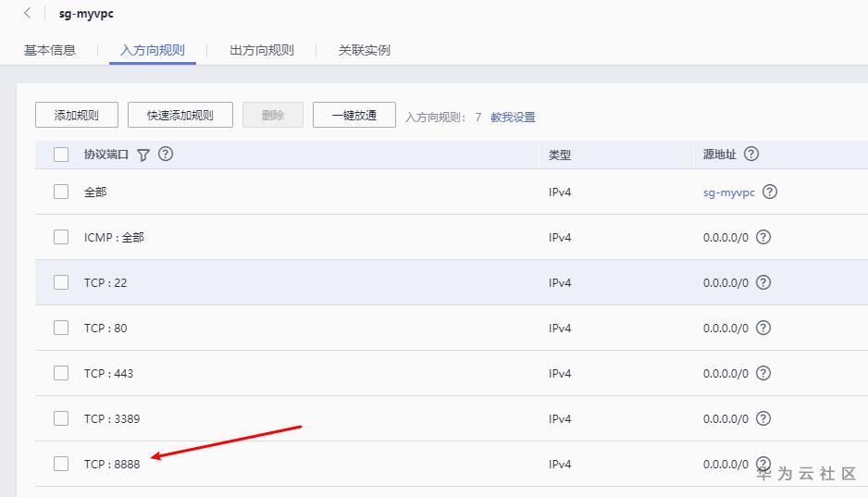Image resolution: width=868 pixels, height=497 pixels.
Task: Check the TCP : 3389 rule checkbox
Action: click(x=61, y=418)
